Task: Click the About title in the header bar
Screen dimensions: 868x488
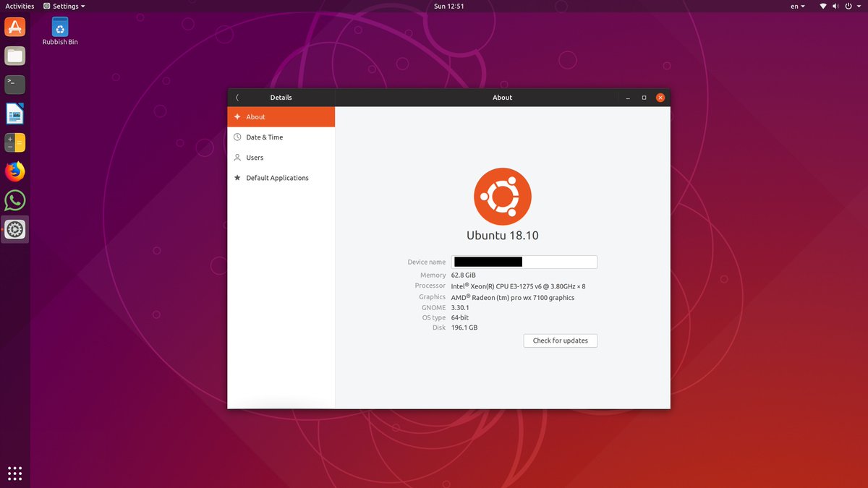Action: 503,98
